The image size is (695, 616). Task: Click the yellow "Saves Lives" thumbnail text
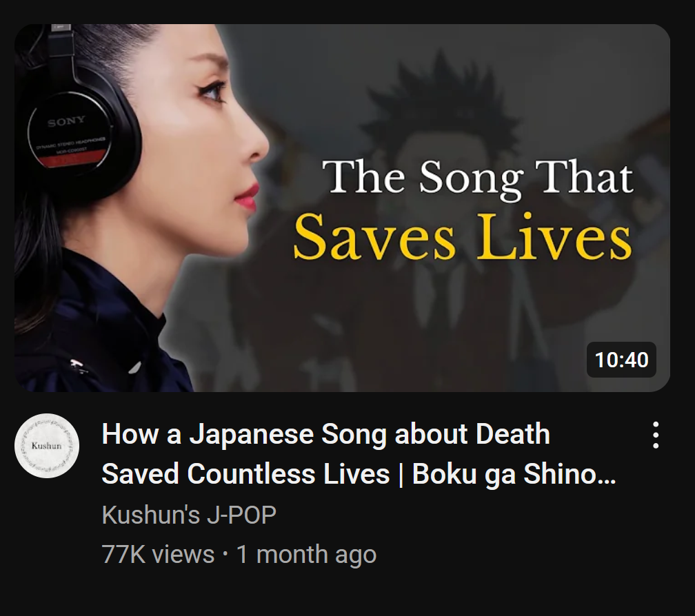[462, 237]
